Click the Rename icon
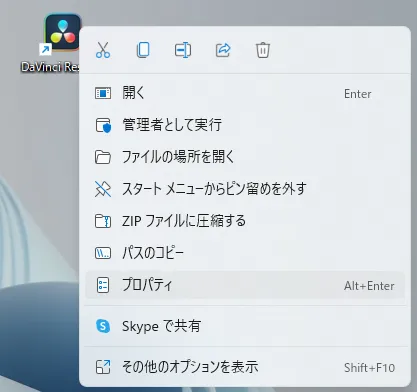The image size is (417, 392). (183, 50)
